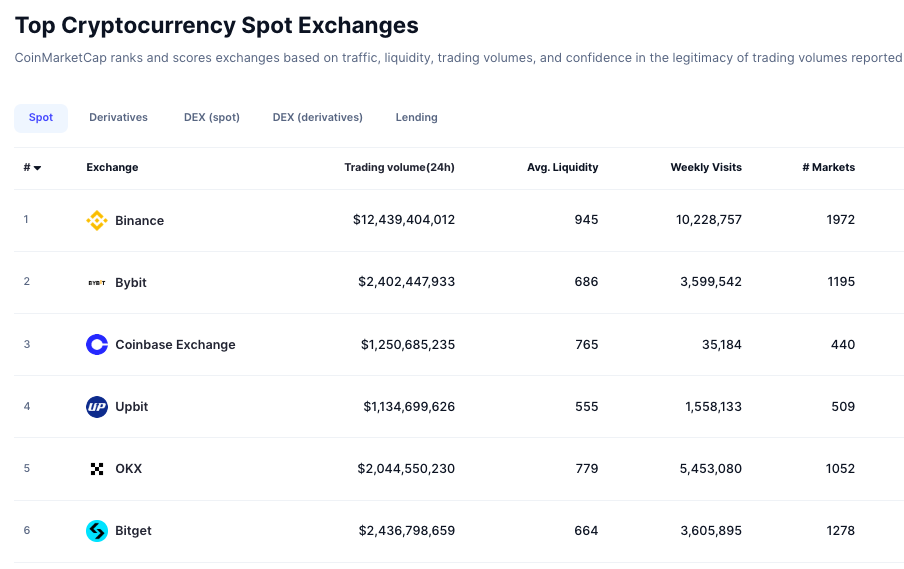
Task: Click Upbit liquidity score 555
Action: click(586, 406)
